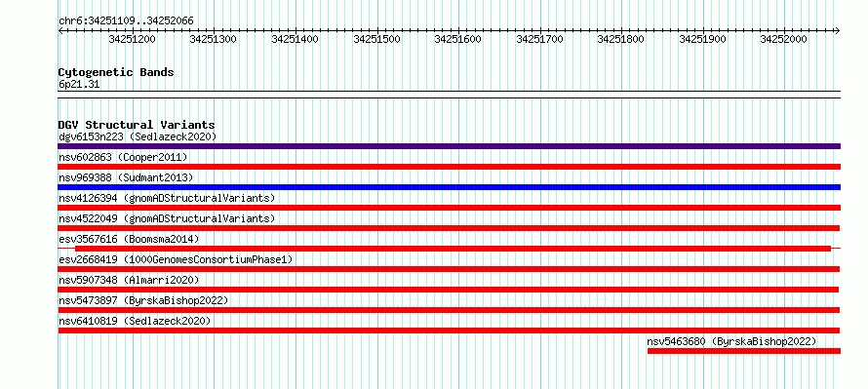Click the esv3567616 (Boomsma2014) label
The image size is (868, 389).
129,239
